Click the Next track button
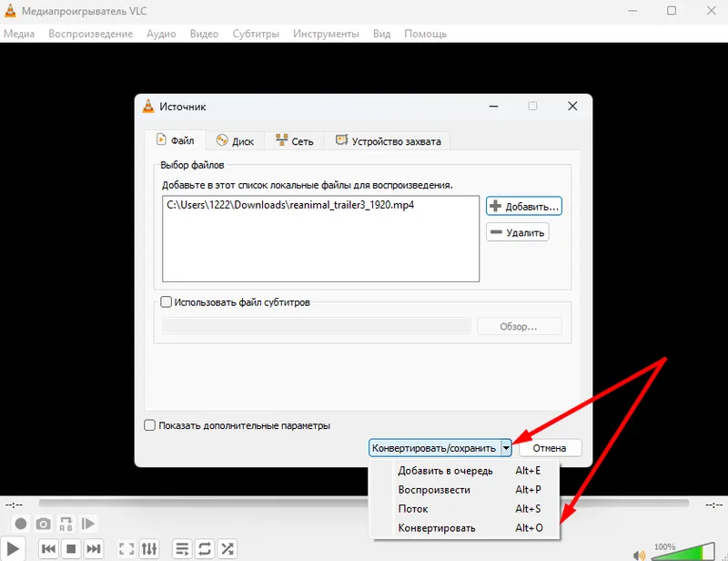 (x=94, y=549)
